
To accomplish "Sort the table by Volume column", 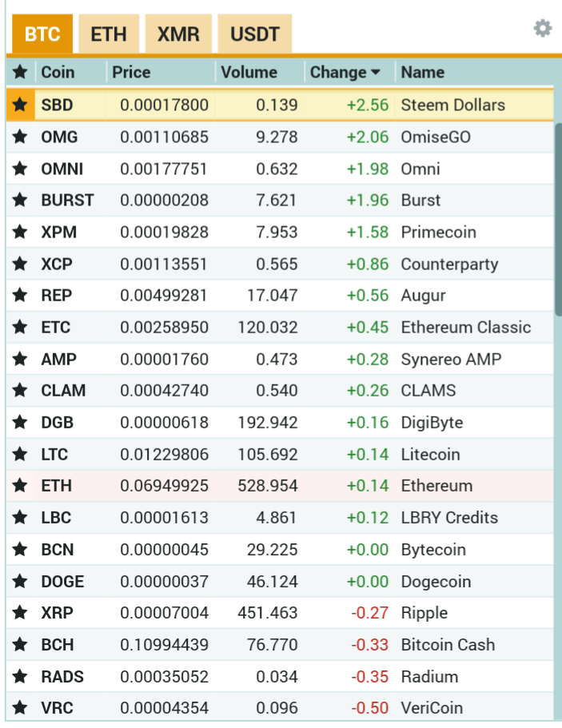I will click(249, 72).
